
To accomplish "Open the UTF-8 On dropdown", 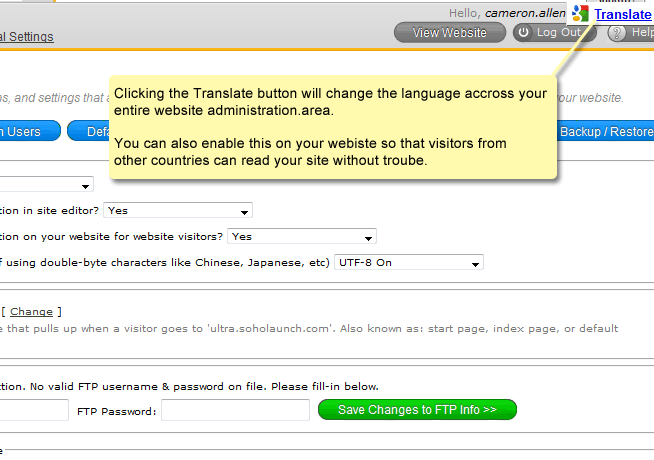I will click(408, 263).
